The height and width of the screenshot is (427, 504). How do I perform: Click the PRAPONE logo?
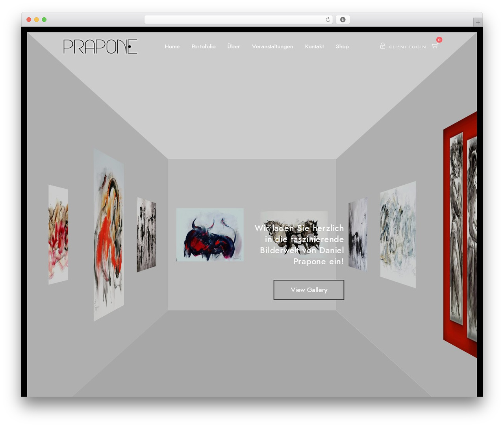[x=100, y=46]
